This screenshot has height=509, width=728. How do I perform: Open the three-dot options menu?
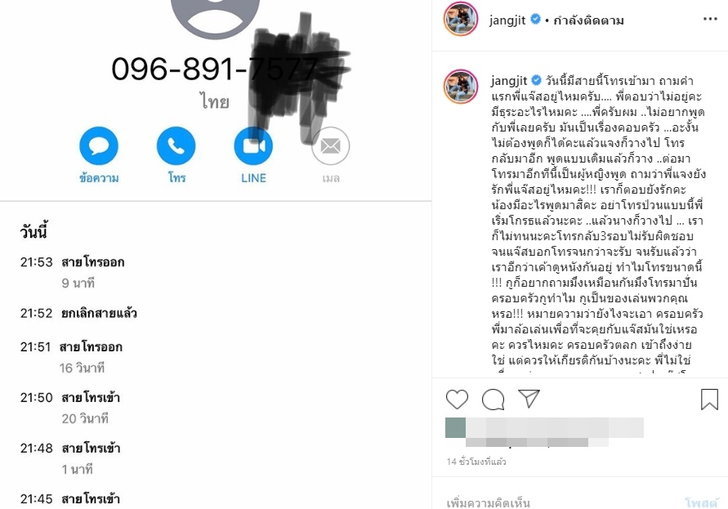pos(710,19)
